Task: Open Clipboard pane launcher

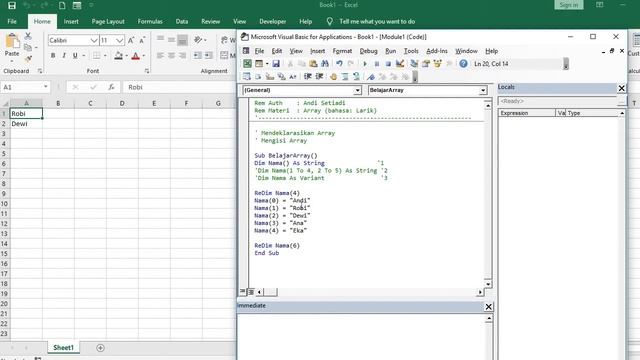Action: click(x=40, y=71)
